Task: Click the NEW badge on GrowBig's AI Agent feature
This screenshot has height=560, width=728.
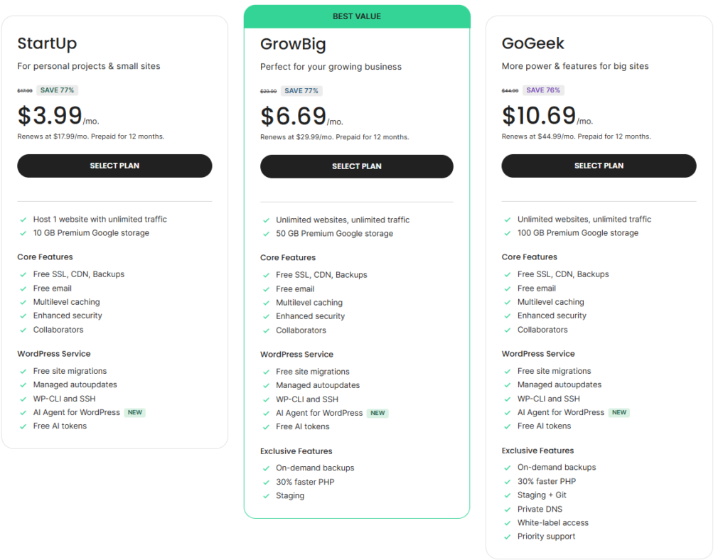Action: (x=378, y=412)
